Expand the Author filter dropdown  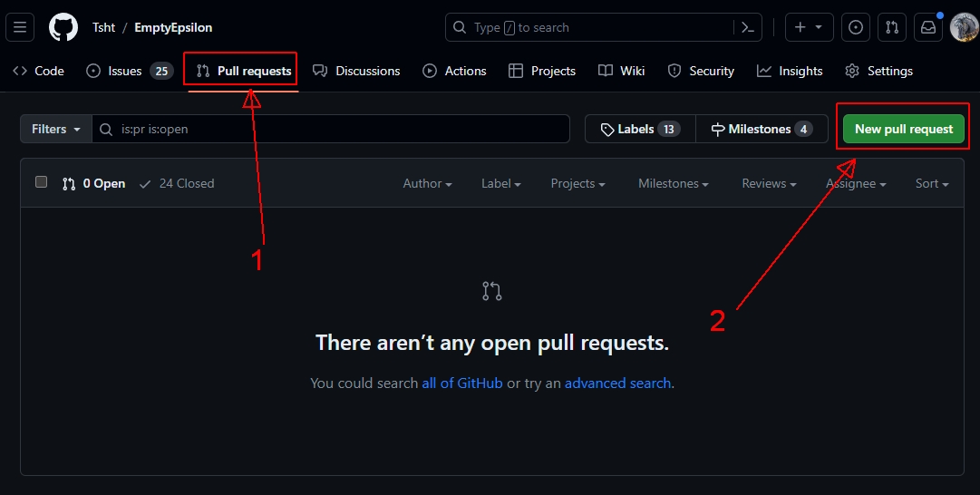[x=428, y=184]
